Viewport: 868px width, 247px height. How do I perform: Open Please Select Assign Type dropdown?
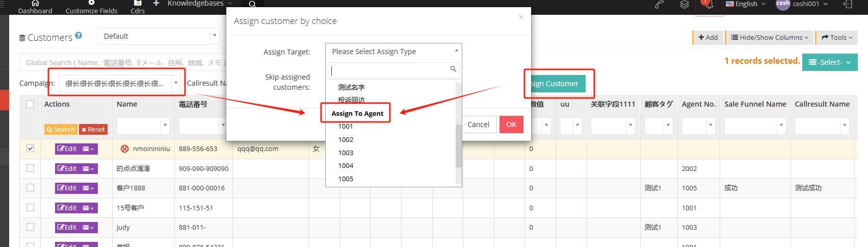393,52
